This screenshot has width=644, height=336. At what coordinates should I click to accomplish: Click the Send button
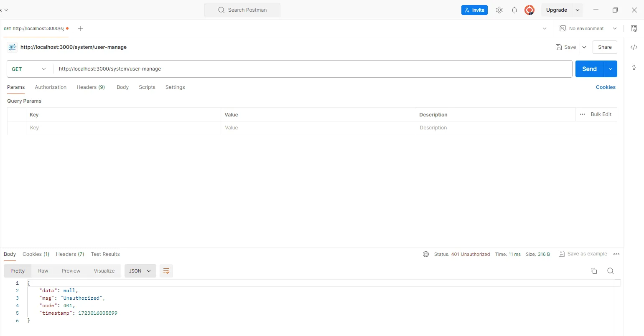tap(590, 69)
